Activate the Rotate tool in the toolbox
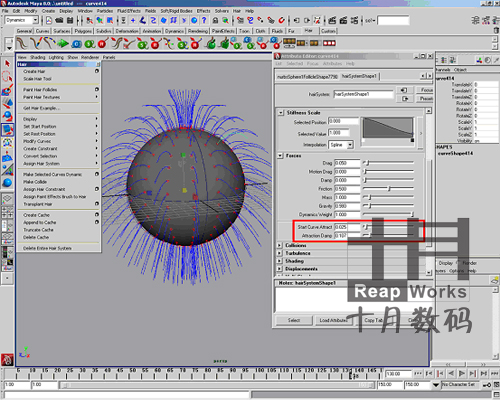This screenshot has width=500, height=400. [x=7, y=116]
